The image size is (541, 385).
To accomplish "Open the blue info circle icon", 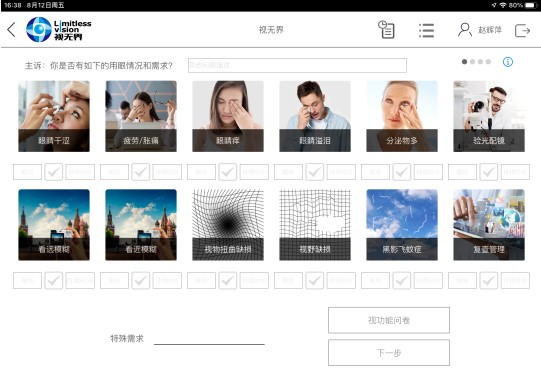I will tap(508, 62).
